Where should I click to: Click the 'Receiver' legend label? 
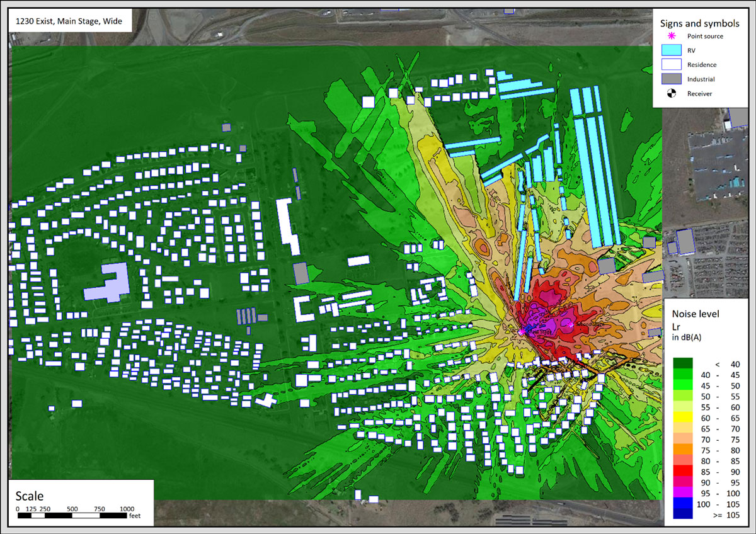(x=699, y=94)
